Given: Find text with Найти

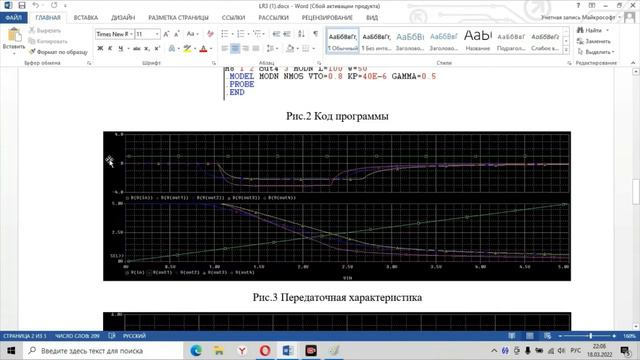Looking at the screenshot, I should click(589, 31).
